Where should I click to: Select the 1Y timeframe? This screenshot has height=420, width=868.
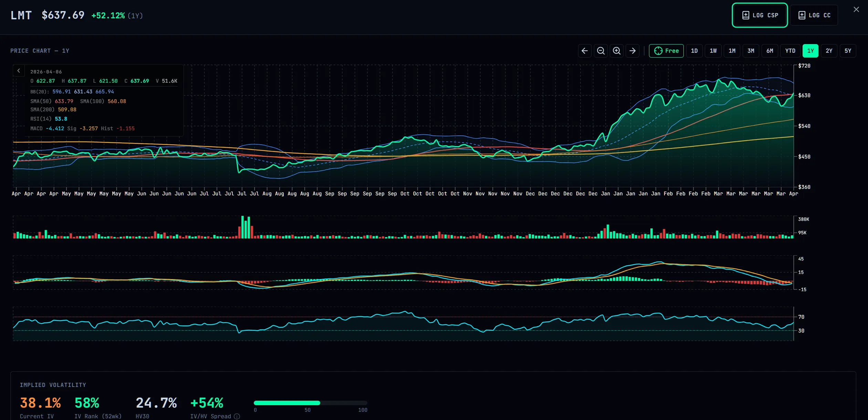coord(811,51)
